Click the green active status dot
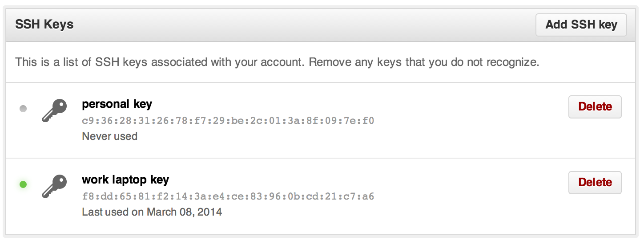644x245 pixels. click(x=23, y=184)
